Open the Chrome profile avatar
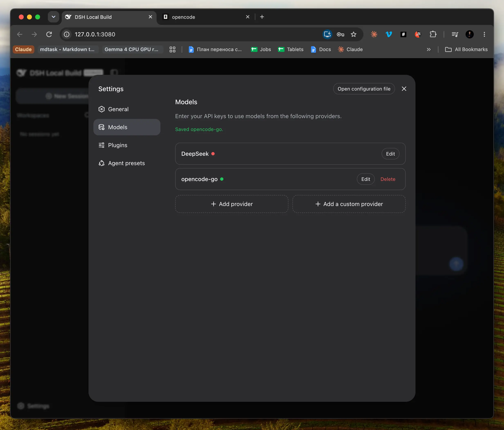Screen dimensions: 504x430 tap(470, 34)
